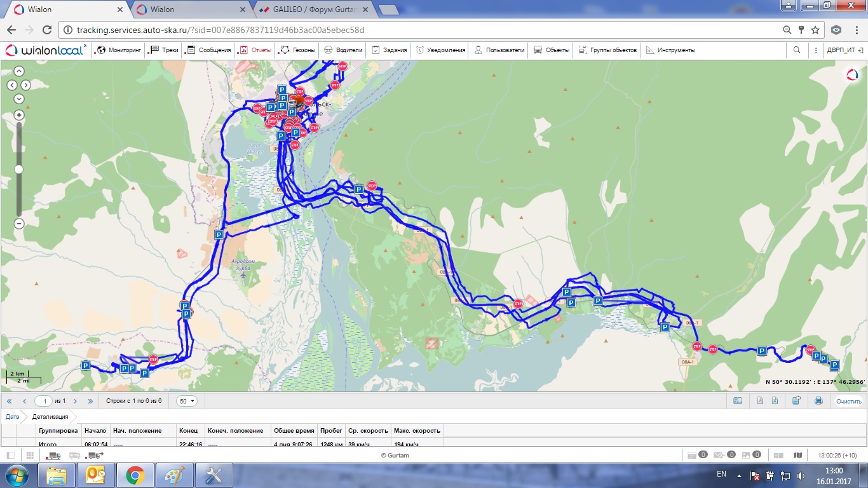Click the print report icon
Image resolution: width=868 pixels, height=488 pixels.
[818, 401]
